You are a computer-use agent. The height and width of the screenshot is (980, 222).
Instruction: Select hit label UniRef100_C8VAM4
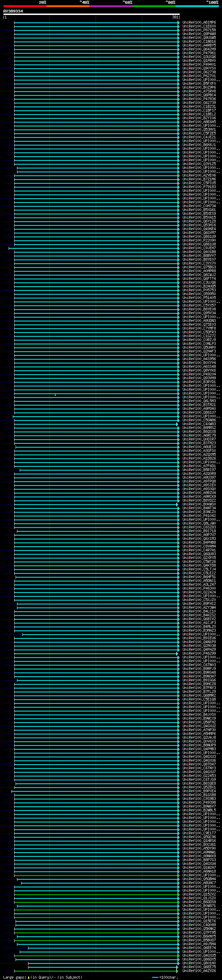(199, 546)
